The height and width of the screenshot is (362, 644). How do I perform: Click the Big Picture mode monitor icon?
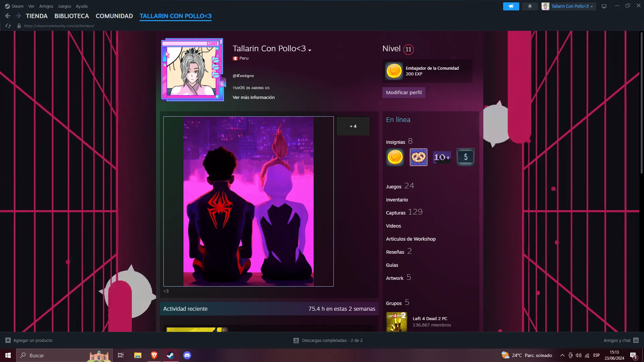[604, 6]
